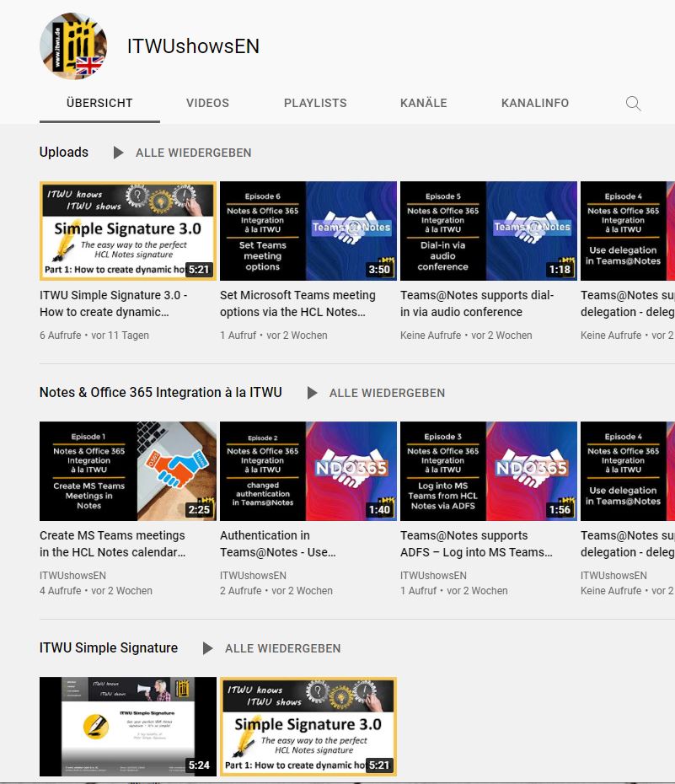675x784 pixels.
Task: Click '1 Aufruf • vor 2 Wochen' under ADFS video
Action: pyautogui.click(x=454, y=590)
